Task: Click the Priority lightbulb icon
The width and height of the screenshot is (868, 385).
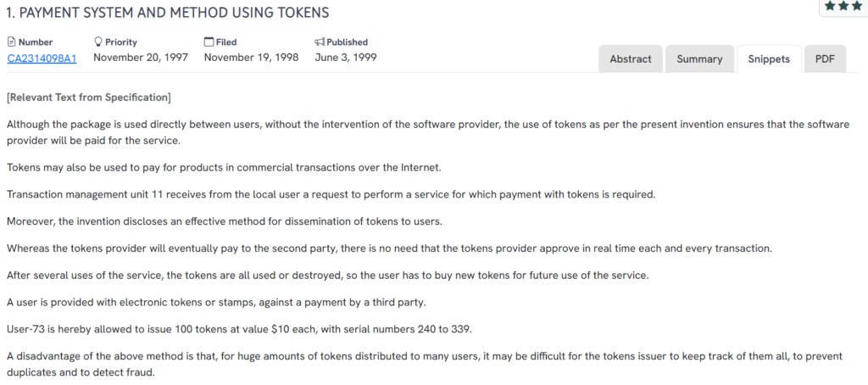Action: click(x=98, y=42)
